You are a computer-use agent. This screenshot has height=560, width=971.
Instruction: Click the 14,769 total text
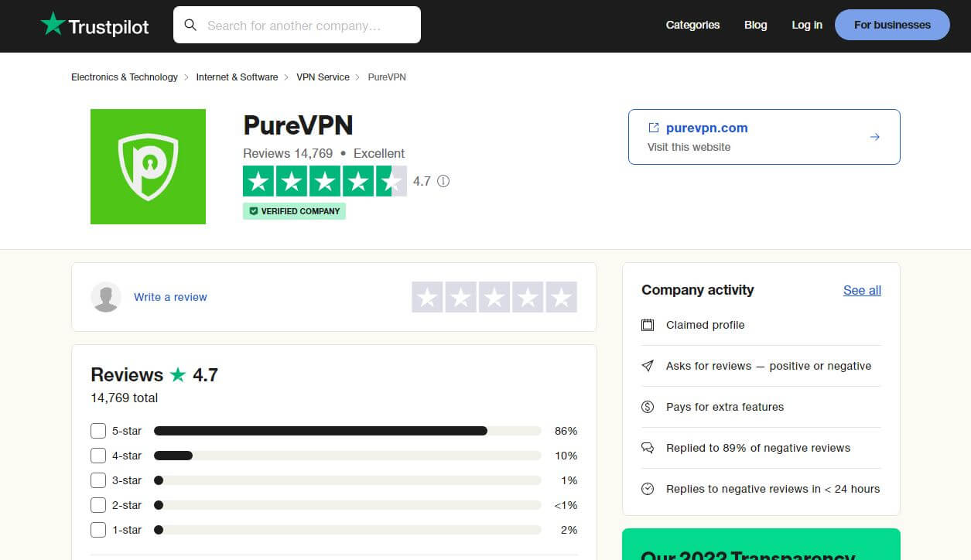pos(124,398)
